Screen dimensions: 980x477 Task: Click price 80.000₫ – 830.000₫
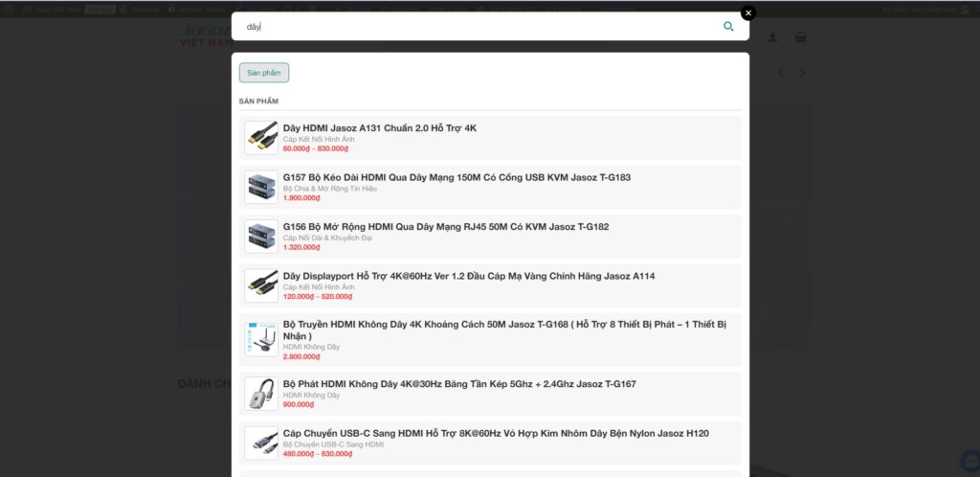(x=316, y=148)
